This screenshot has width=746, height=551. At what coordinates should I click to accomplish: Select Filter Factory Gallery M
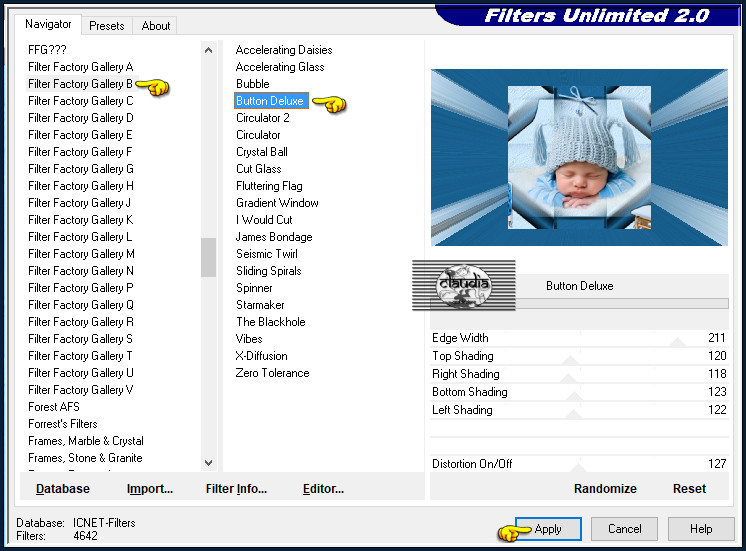[81, 254]
